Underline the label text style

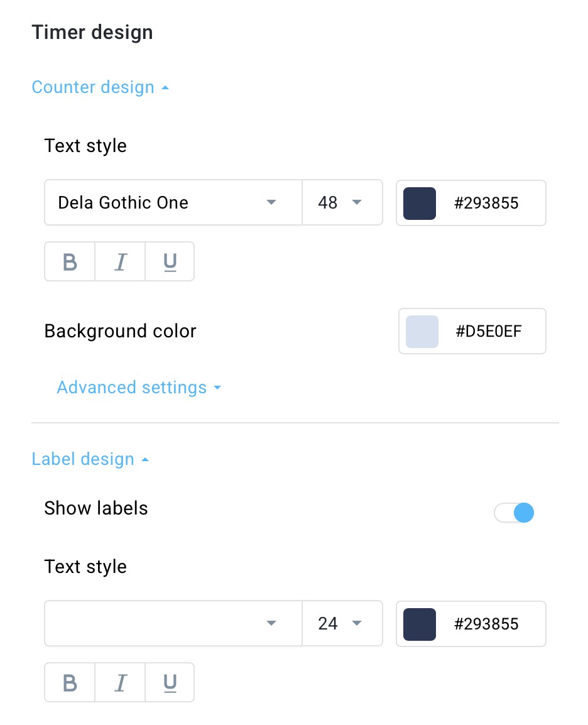[x=169, y=682]
